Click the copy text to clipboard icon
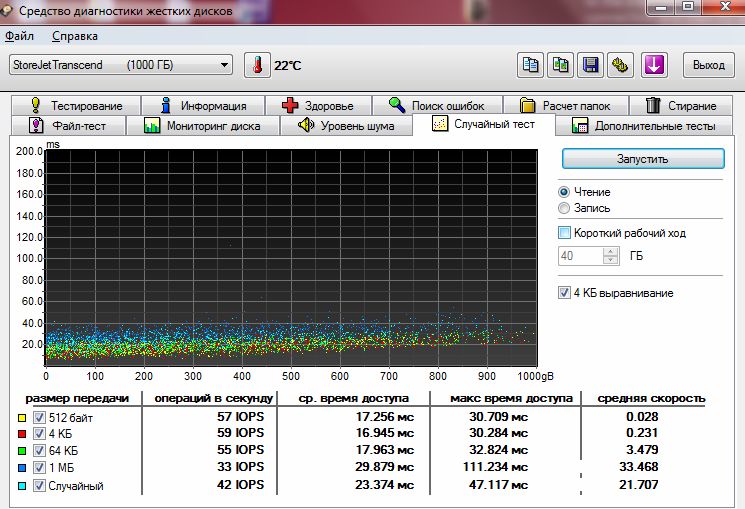The height and width of the screenshot is (509, 745). point(531,65)
